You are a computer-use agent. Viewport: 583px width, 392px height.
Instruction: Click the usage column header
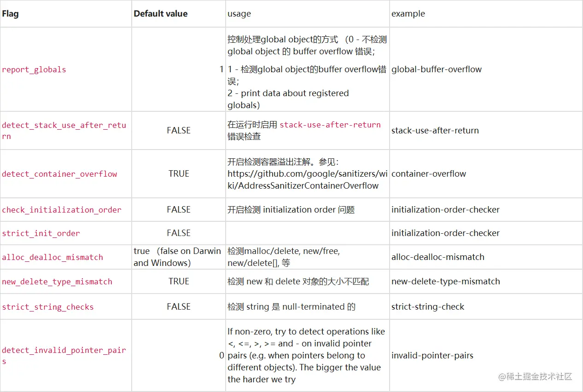[x=239, y=14]
